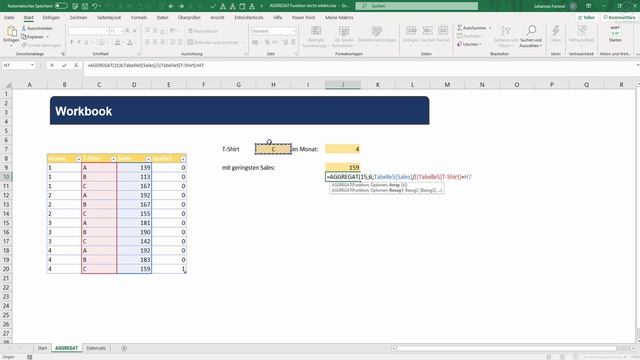Switch to the Formeln tab

[139, 18]
